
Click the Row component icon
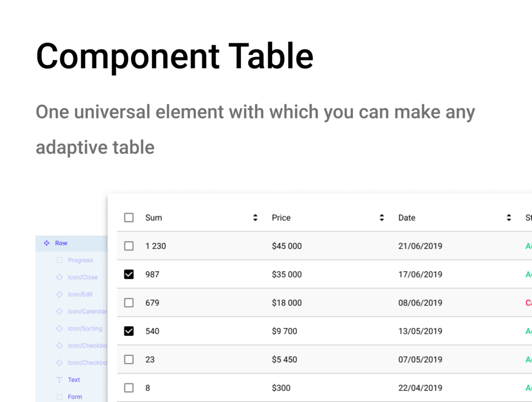pyautogui.click(x=47, y=243)
